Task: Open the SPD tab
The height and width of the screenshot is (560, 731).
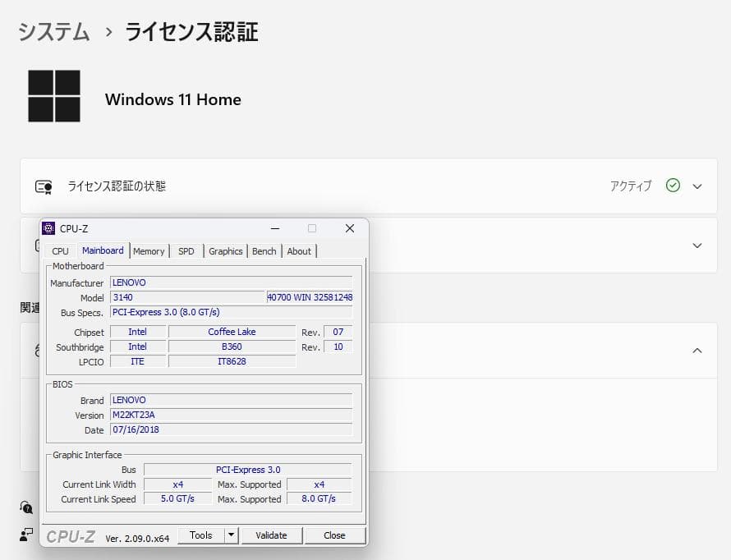Action: click(186, 250)
